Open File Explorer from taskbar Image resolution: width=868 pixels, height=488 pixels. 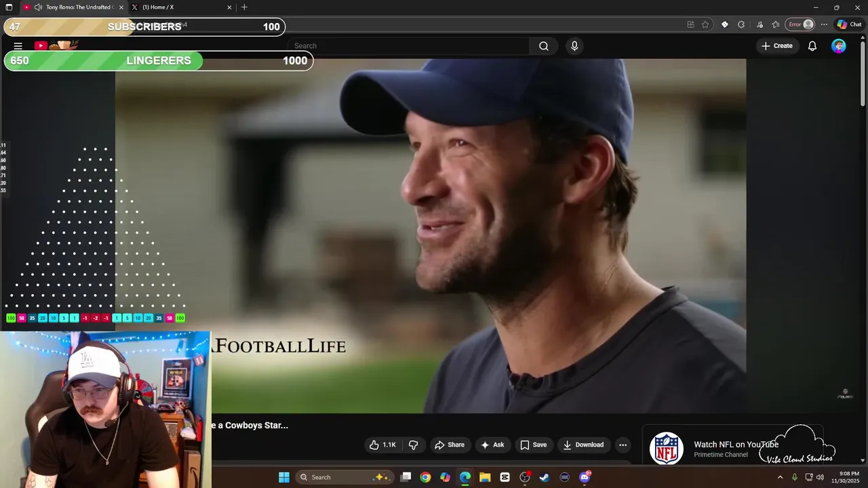[x=485, y=477]
